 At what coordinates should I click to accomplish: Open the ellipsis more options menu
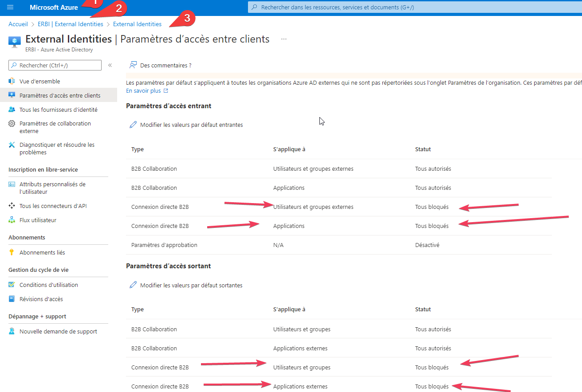tap(284, 39)
